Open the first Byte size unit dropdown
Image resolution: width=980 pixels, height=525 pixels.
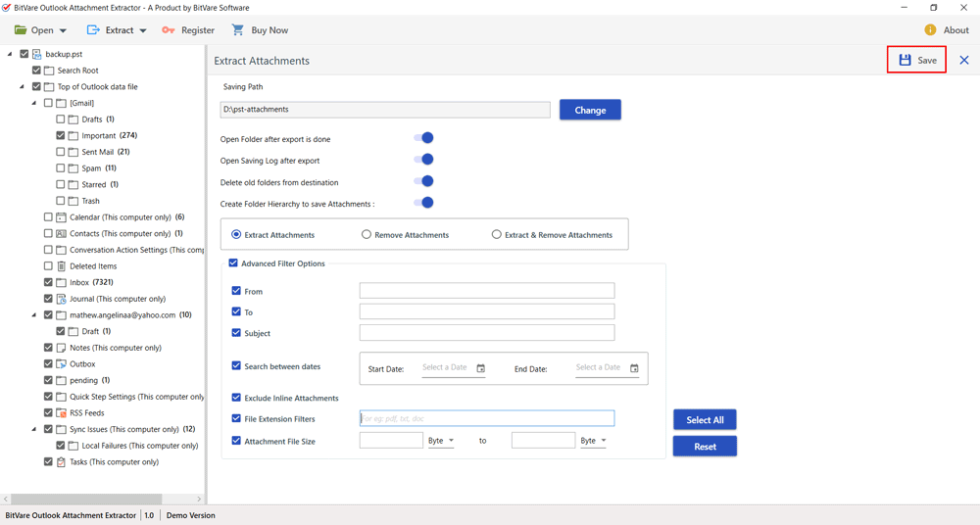coord(441,441)
